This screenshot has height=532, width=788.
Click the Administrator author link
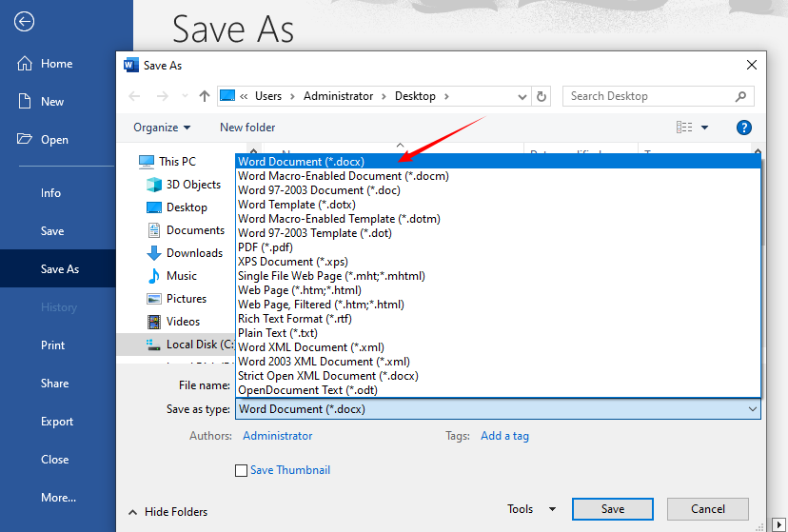277,436
